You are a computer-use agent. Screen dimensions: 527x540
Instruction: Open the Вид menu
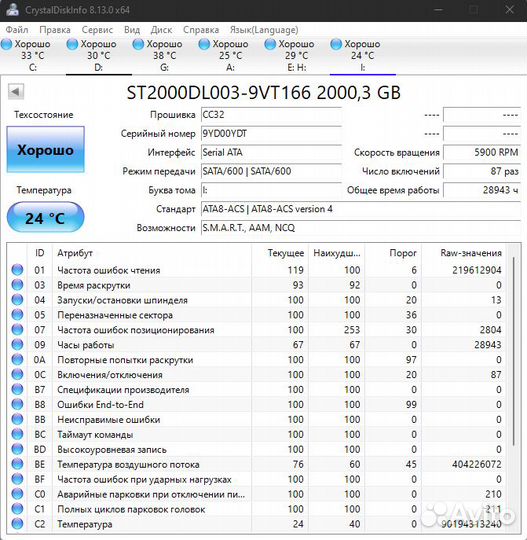click(132, 30)
